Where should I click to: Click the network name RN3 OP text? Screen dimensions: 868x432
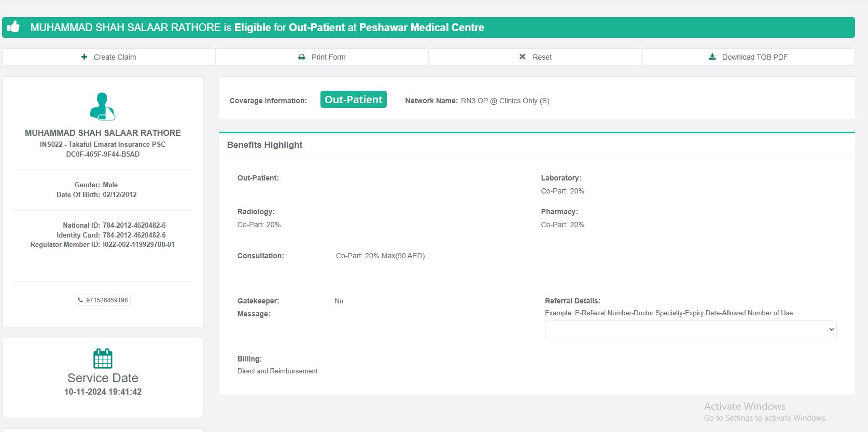tap(505, 101)
